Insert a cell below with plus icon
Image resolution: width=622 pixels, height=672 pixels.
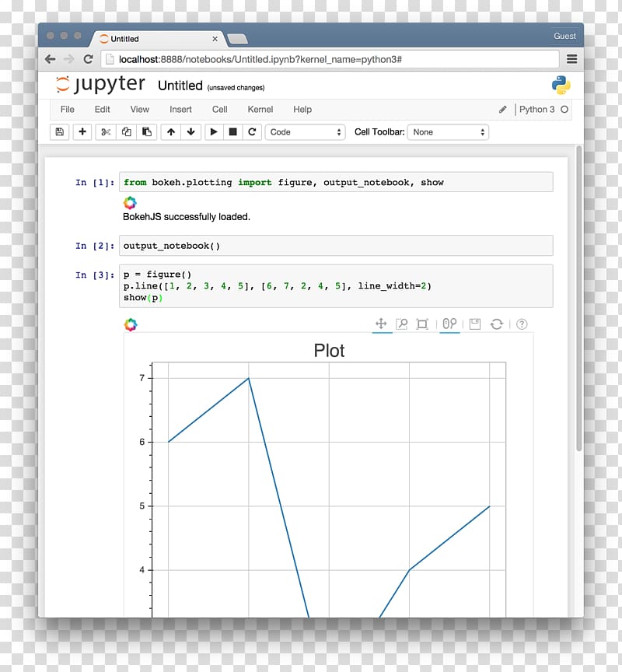click(x=82, y=132)
